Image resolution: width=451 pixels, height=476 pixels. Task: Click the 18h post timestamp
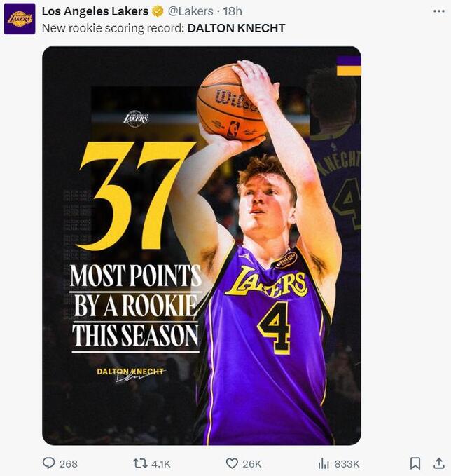[233, 11]
